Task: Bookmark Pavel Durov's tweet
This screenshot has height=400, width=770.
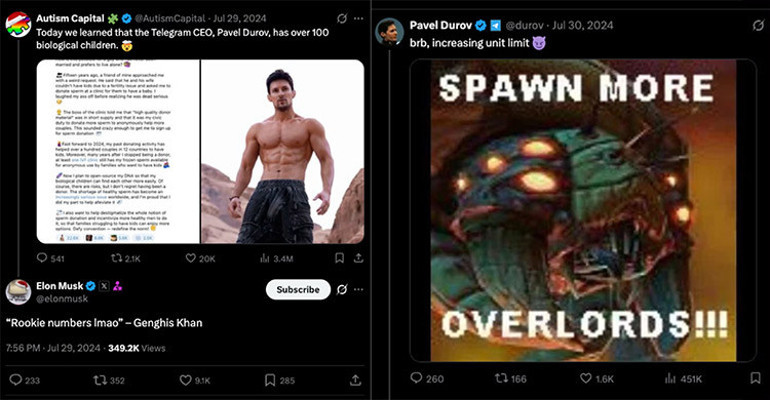Action: coord(755,378)
